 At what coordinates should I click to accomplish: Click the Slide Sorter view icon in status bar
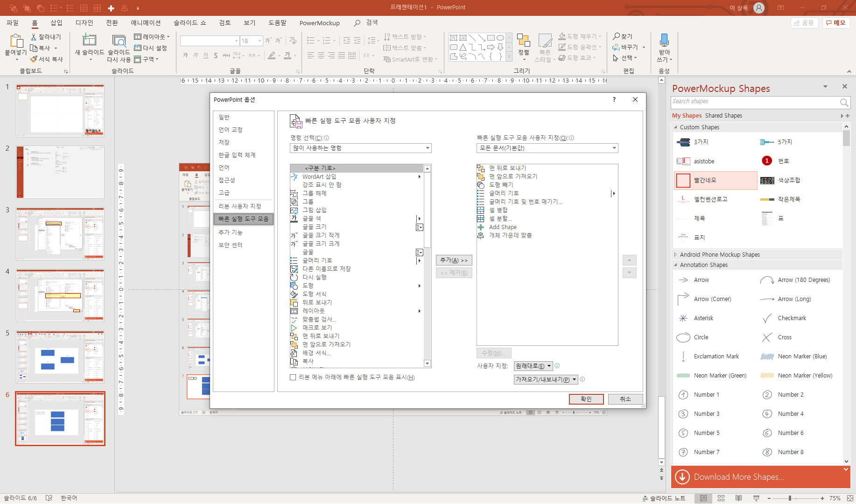coord(721,498)
